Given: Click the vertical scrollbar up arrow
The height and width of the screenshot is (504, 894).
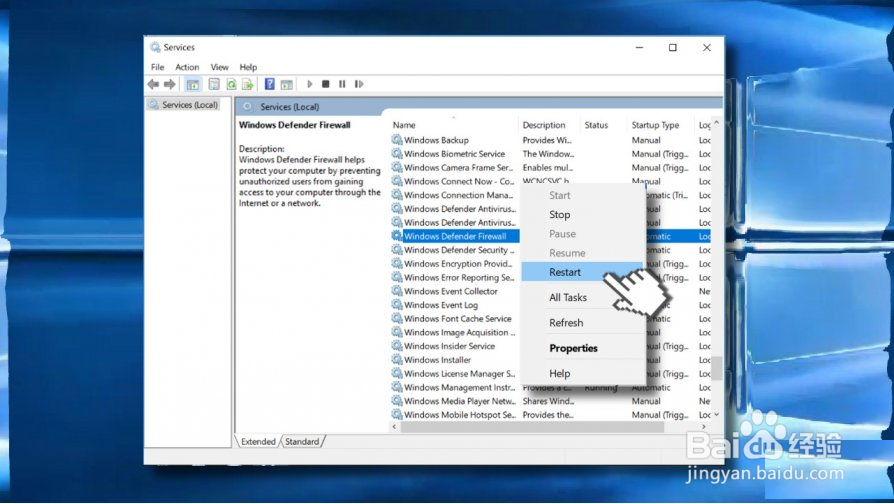Looking at the screenshot, I should click(717, 123).
